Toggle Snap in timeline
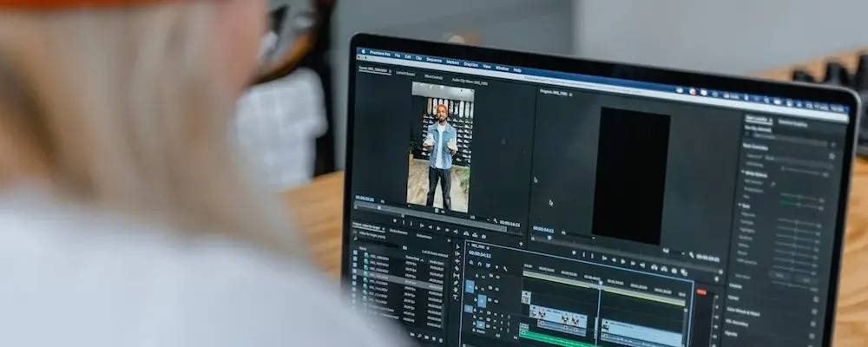The image size is (868, 347). coord(479,264)
